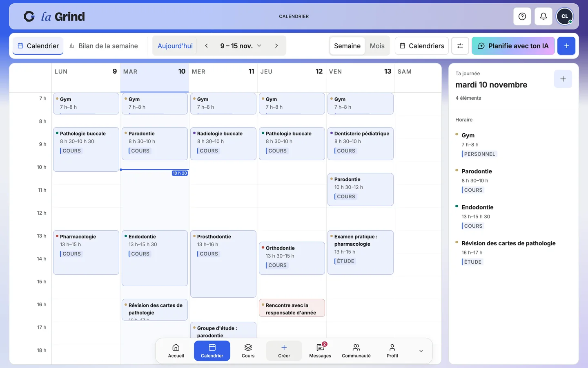This screenshot has height=368, width=588.
Task: Select Calendrier in bottom navigation
Action: (x=212, y=351)
